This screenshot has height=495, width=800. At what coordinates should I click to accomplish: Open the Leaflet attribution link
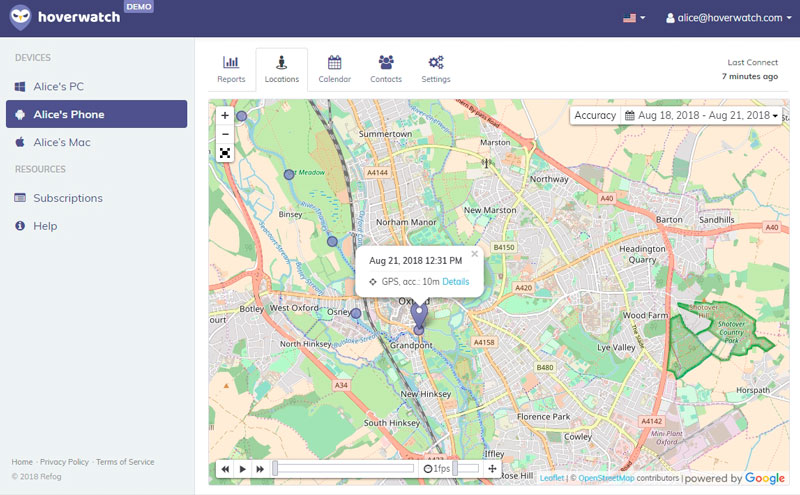click(x=552, y=478)
